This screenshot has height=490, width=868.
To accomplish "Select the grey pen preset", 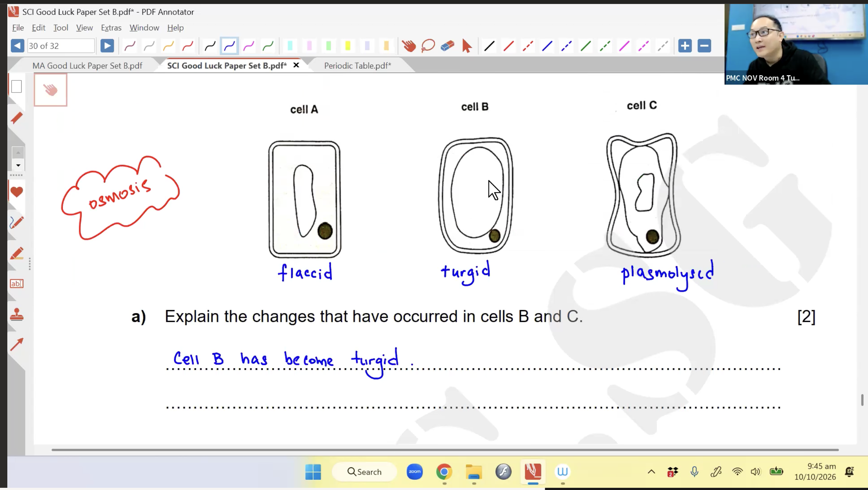I will (x=149, y=46).
